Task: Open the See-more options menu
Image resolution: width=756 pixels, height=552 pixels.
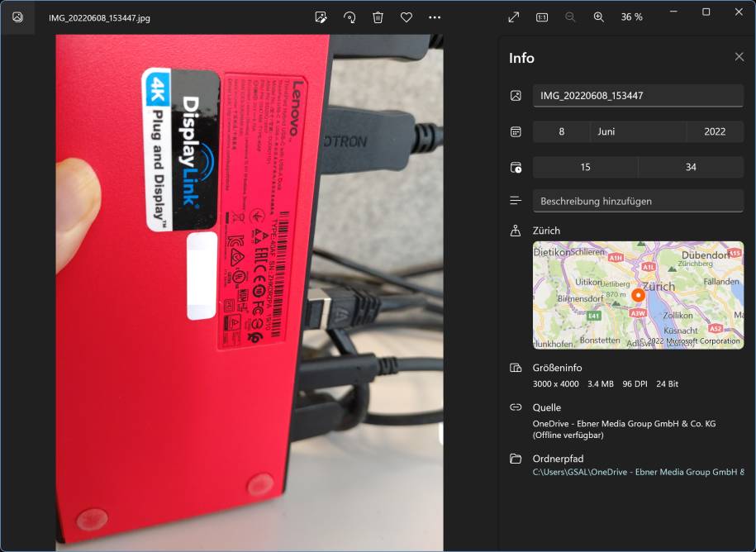Action: (x=434, y=17)
